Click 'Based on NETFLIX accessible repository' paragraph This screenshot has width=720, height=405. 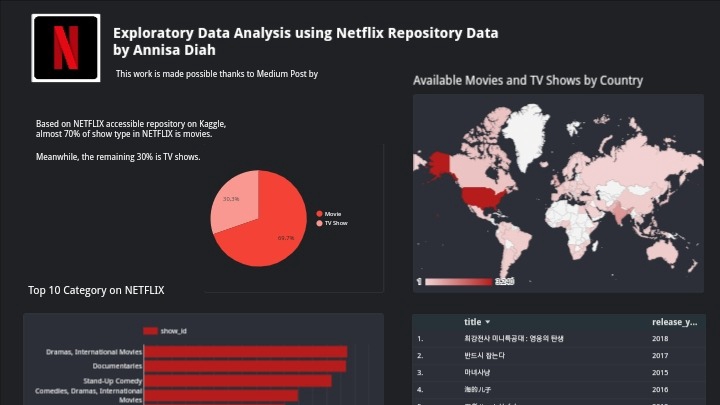coord(131,129)
